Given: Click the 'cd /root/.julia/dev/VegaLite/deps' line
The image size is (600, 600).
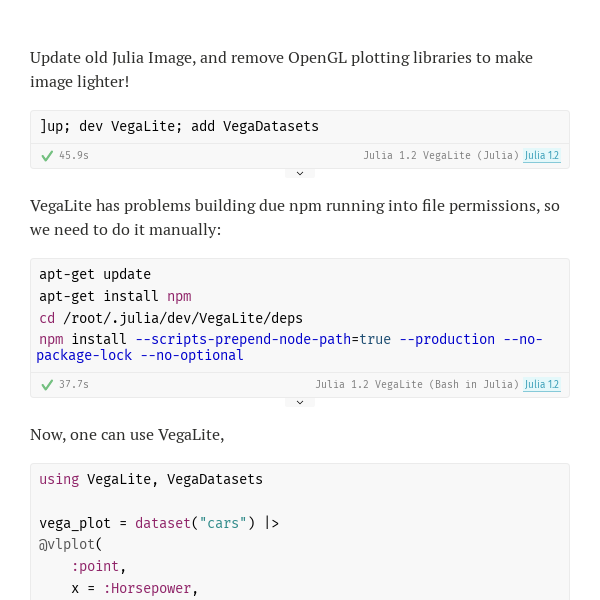Looking at the screenshot, I should [x=171, y=318].
